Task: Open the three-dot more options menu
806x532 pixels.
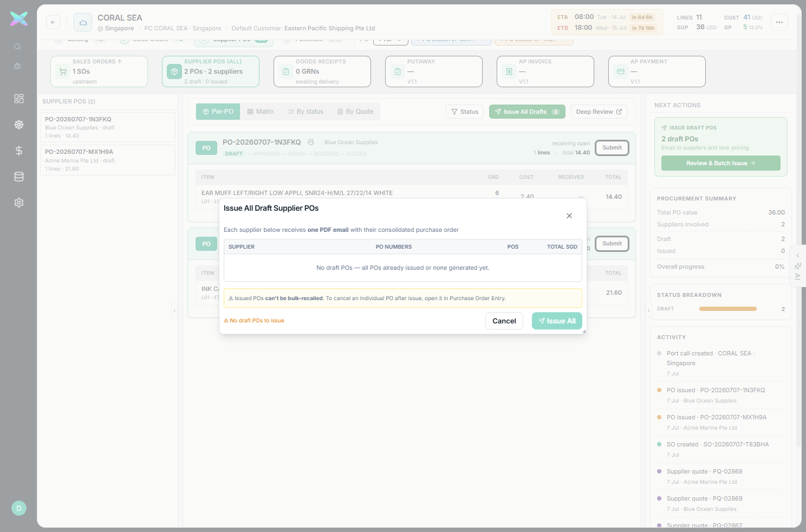Action: 779,22
